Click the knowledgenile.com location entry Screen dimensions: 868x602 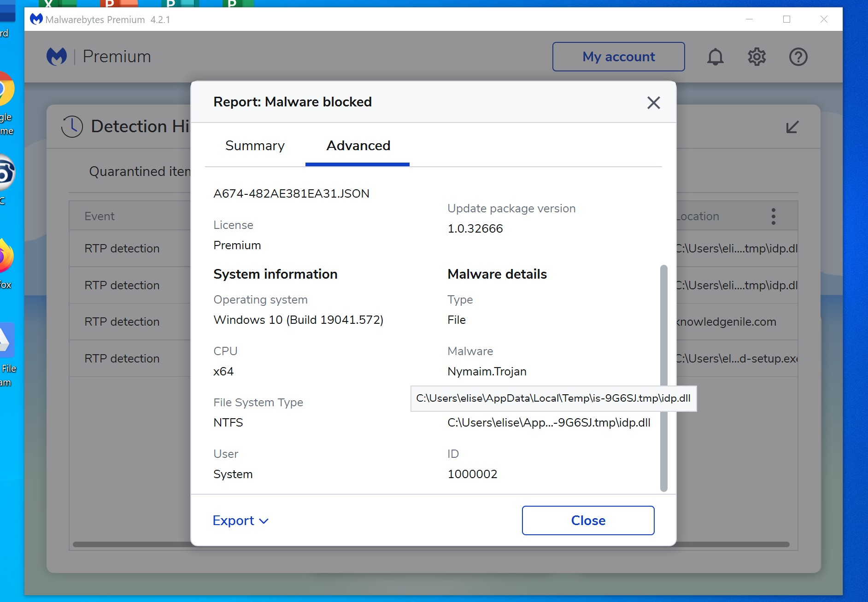(x=726, y=321)
